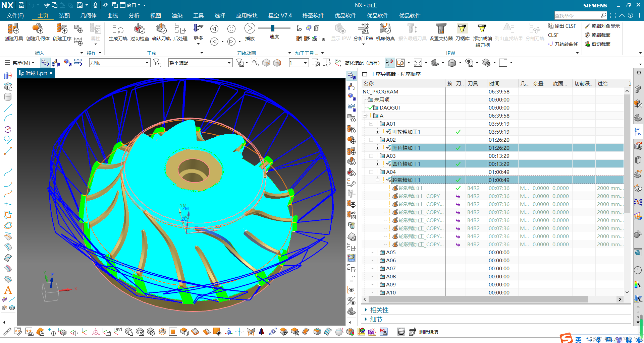The image size is (644, 343).
Task: Select the 圆角精加工1 tree row
Action: [493, 164]
